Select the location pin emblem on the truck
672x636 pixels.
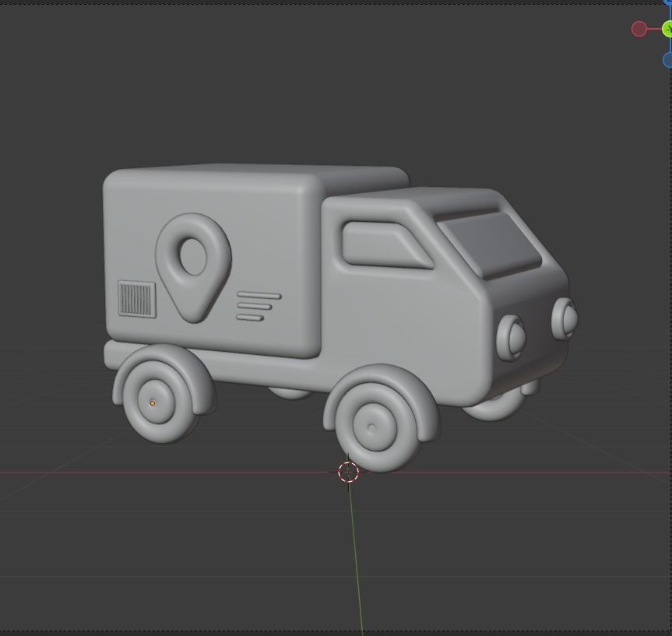[193, 268]
